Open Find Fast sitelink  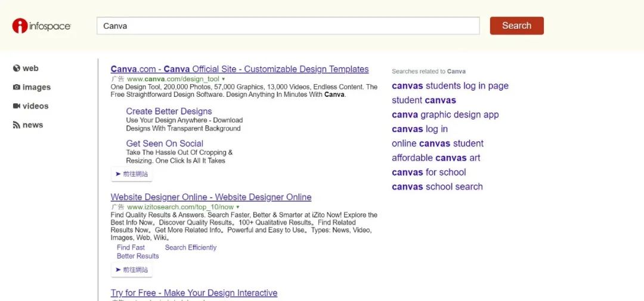(131, 247)
